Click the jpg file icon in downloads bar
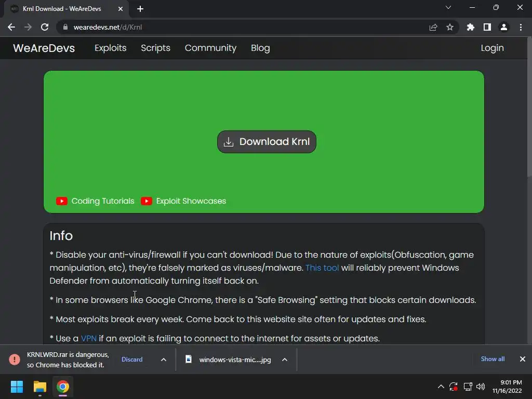 tap(188, 359)
